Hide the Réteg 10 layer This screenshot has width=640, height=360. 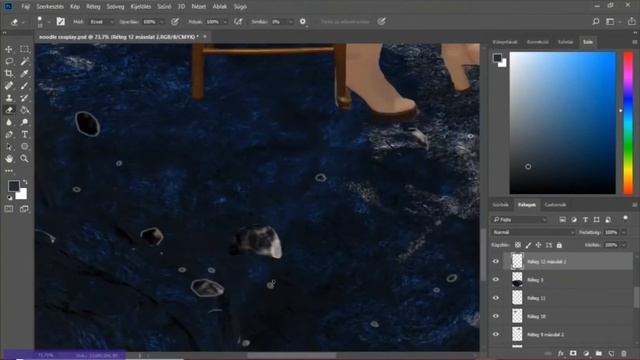click(x=496, y=316)
